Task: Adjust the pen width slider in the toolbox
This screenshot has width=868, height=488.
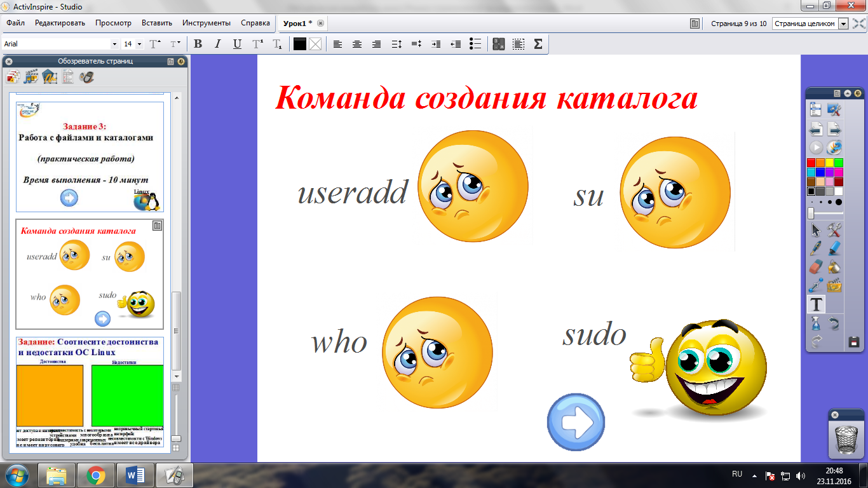Action: tap(811, 213)
